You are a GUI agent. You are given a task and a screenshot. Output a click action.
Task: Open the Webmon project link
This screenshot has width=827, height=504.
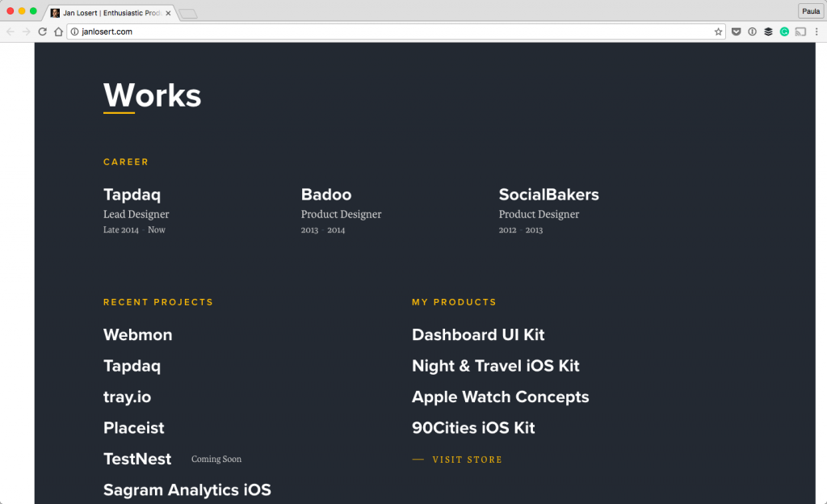click(x=137, y=334)
